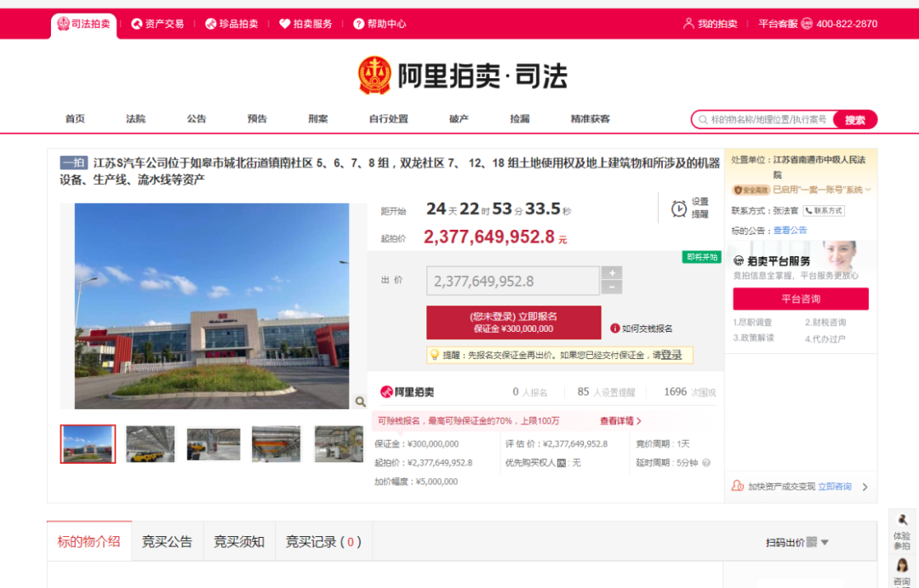Image resolution: width=919 pixels, height=588 pixels.
Task: Switch to 标的物介绍 tab
Action: pos(89,542)
